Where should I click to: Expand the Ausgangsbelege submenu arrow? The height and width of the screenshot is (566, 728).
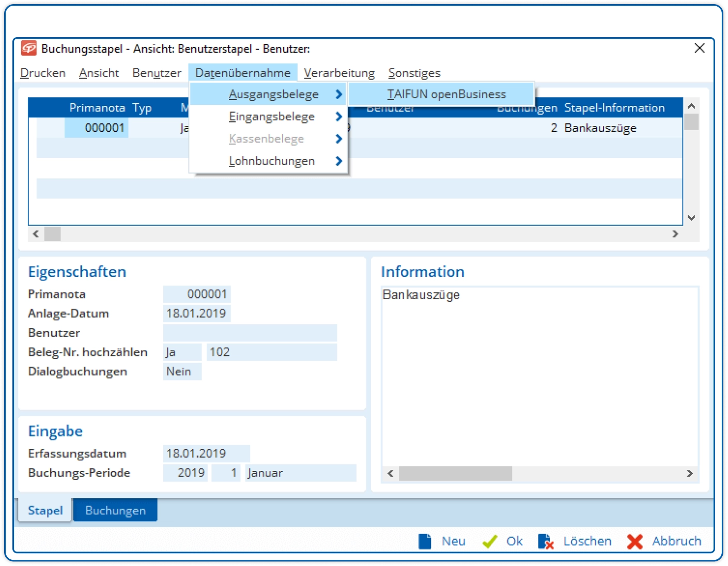pyautogui.click(x=338, y=95)
